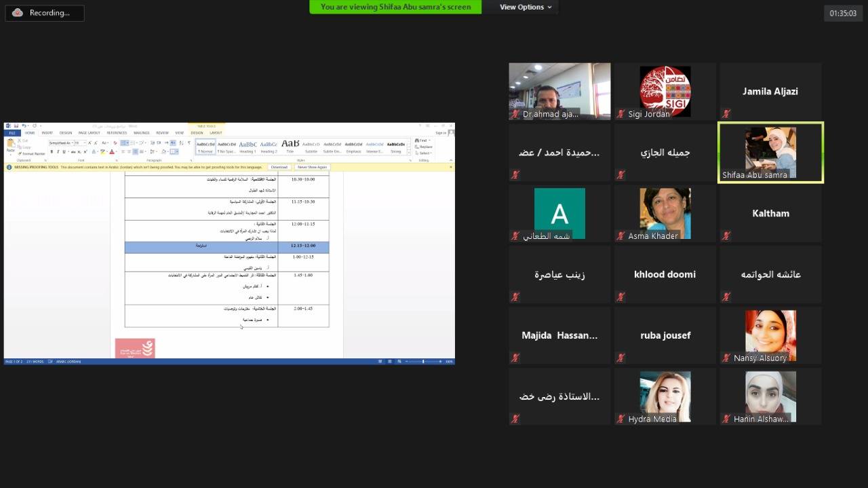This screenshot has width=868, height=488.
Task: Click muted mic icon on ruba jousef
Action: click(620, 358)
